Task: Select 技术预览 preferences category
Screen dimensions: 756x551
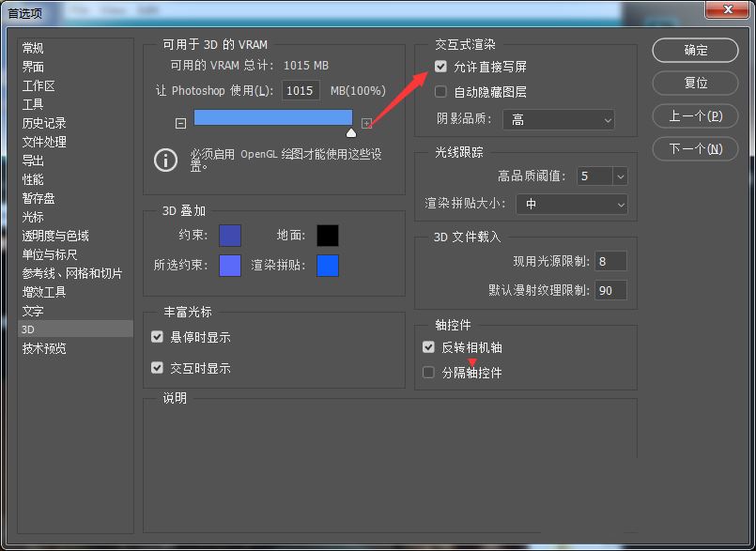Action: coord(44,348)
